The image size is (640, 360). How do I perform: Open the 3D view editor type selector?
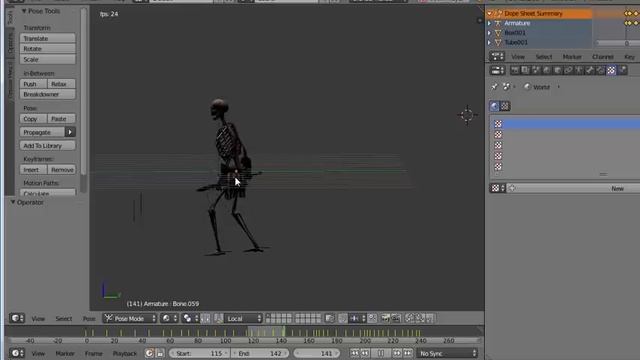pos(17,318)
